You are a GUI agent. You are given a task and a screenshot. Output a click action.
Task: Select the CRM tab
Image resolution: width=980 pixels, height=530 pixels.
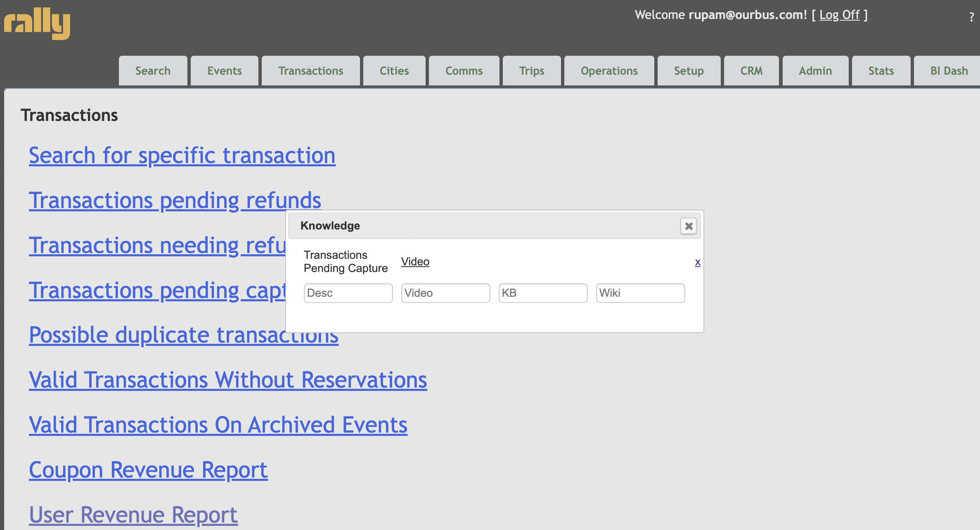click(751, 71)
